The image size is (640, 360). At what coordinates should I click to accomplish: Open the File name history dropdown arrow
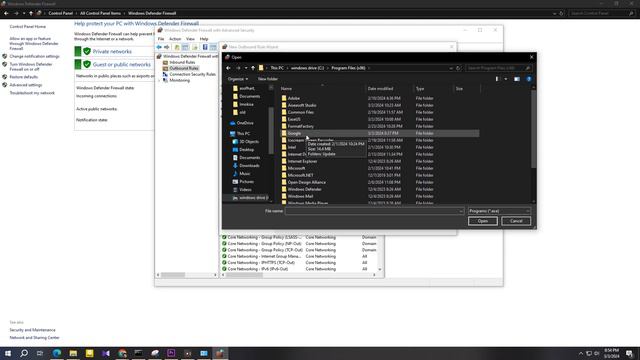tap(461, 211)
